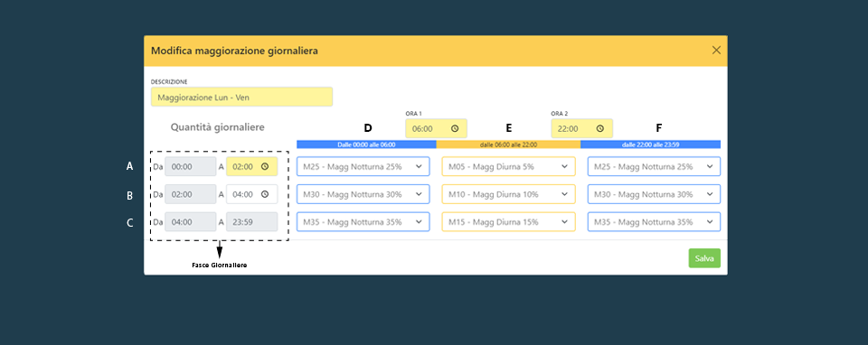Viewport: 868px width, 345px height.
Task: Click row B end time 04:00 field
Action: 252,194
